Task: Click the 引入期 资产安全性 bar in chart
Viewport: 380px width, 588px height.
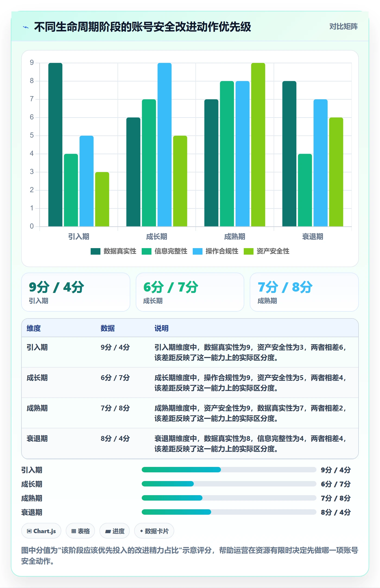Action: [x=102, y=199]
